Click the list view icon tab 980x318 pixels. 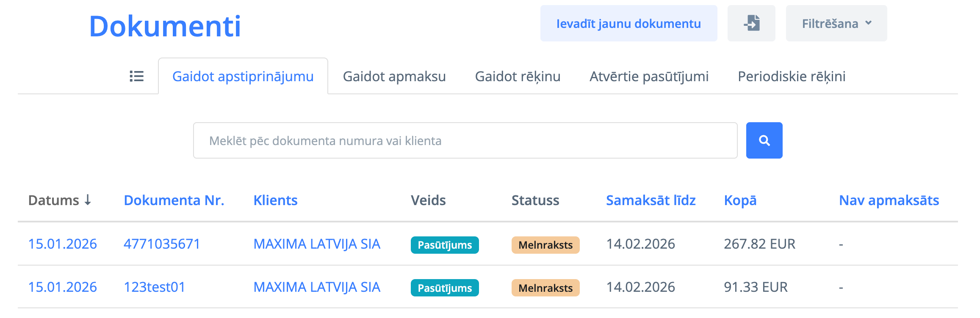pos(136,76)
